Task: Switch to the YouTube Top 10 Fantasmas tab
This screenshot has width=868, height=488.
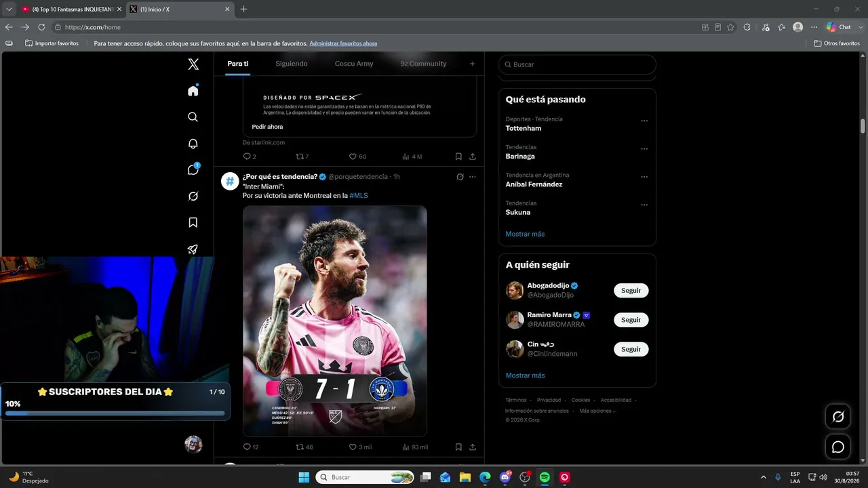Action: coord(71,9)
